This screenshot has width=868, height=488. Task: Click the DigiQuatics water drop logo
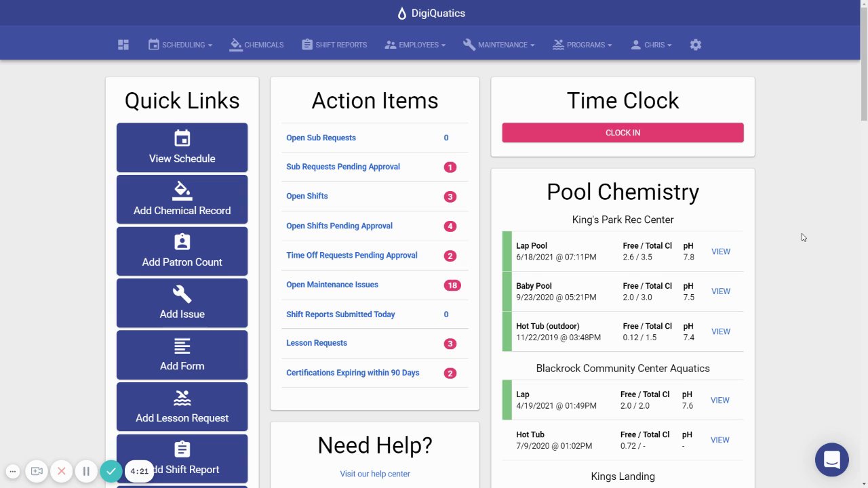pos(402,14)
